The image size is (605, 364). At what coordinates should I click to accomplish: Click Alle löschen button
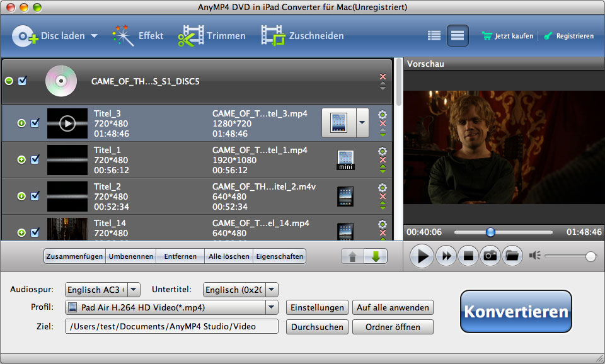(229, 256)
